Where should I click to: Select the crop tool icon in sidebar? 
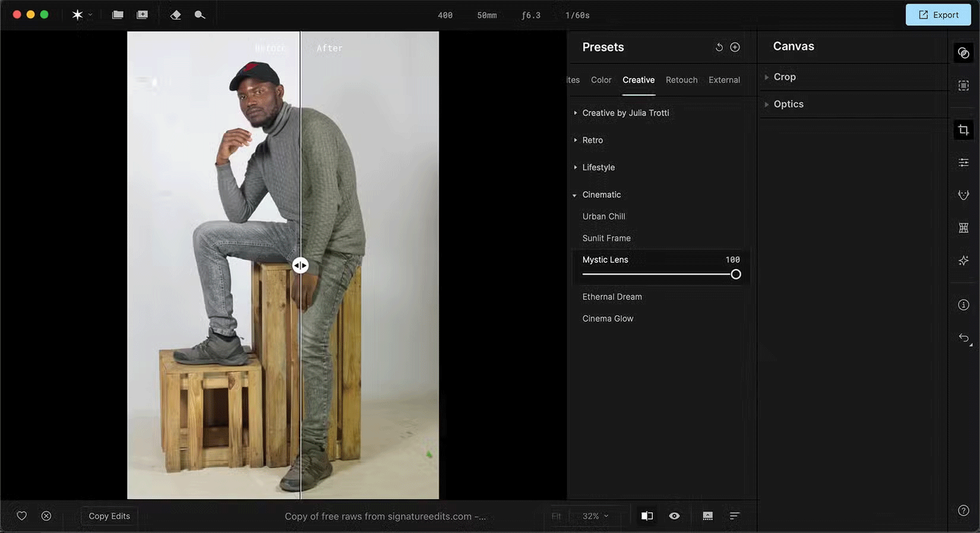963,130
